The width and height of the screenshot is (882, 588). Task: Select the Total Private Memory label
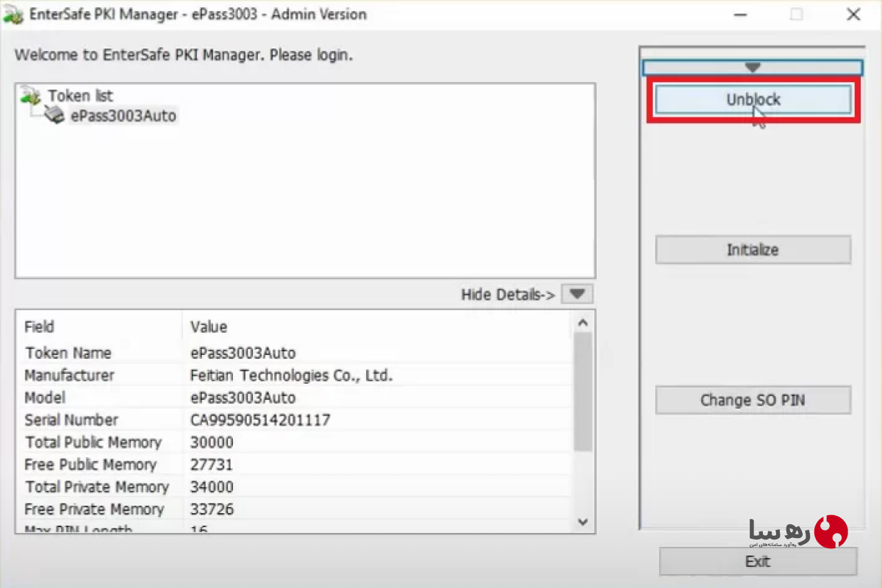97,487
